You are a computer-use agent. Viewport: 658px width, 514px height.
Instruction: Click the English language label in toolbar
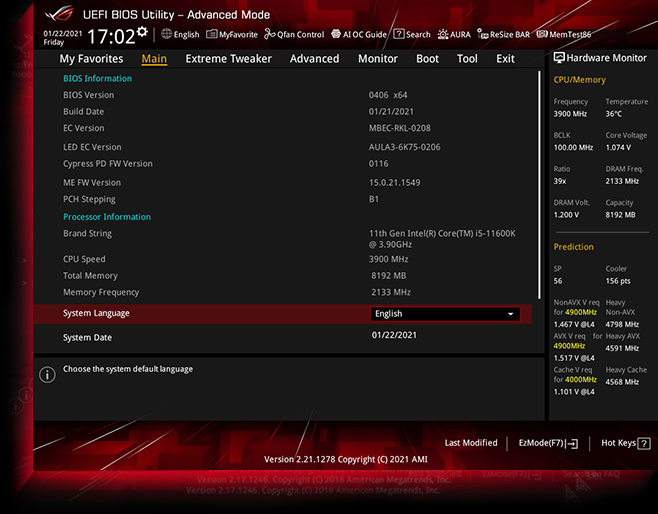tap(186, 35)
